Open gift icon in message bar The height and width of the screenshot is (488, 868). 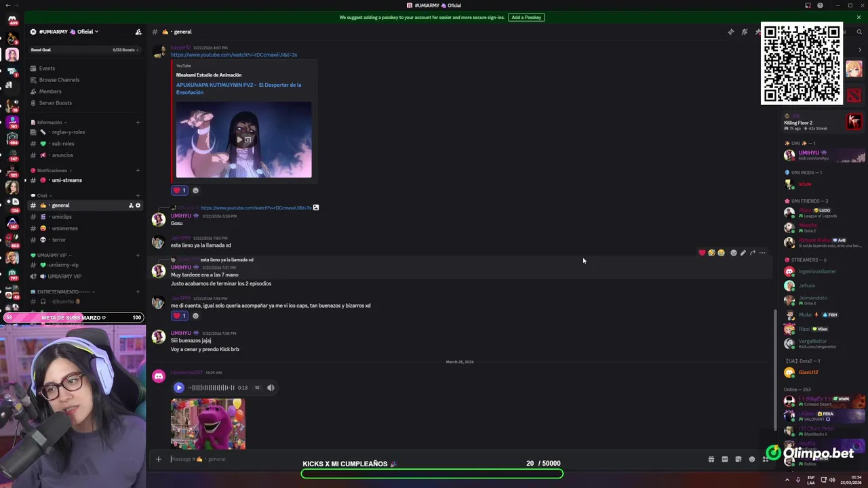pyautogui.click(x=711, y=459)
